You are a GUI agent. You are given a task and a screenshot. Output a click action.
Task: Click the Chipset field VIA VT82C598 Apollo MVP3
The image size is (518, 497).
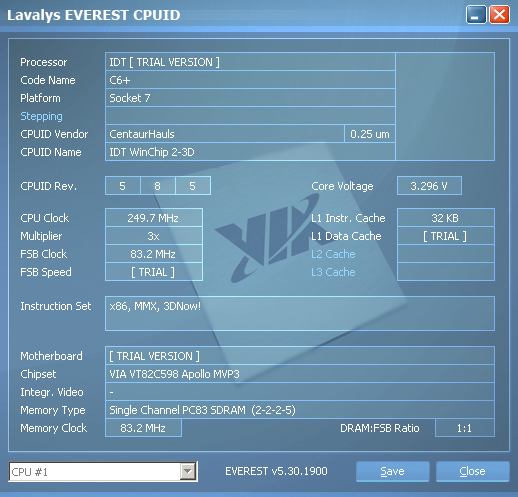tap(300, 374)
